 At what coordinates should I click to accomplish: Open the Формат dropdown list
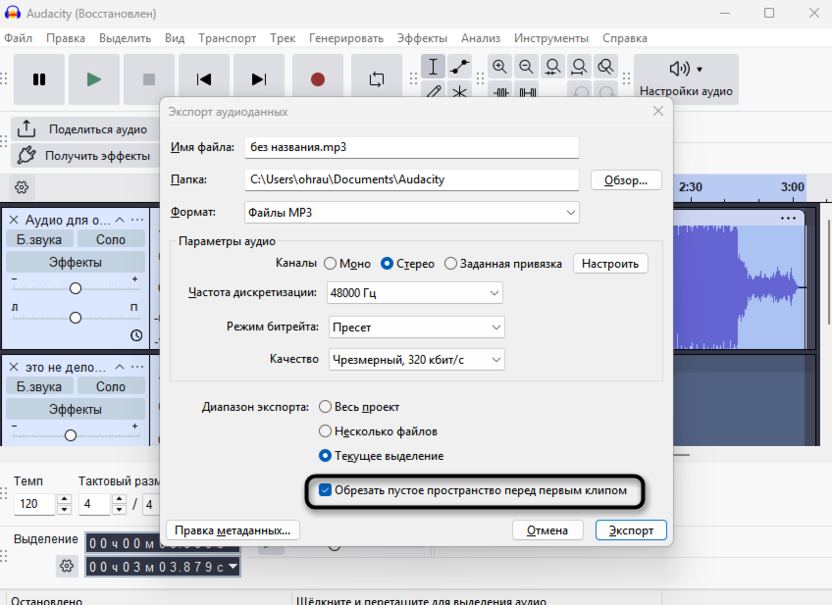[411, 212]
